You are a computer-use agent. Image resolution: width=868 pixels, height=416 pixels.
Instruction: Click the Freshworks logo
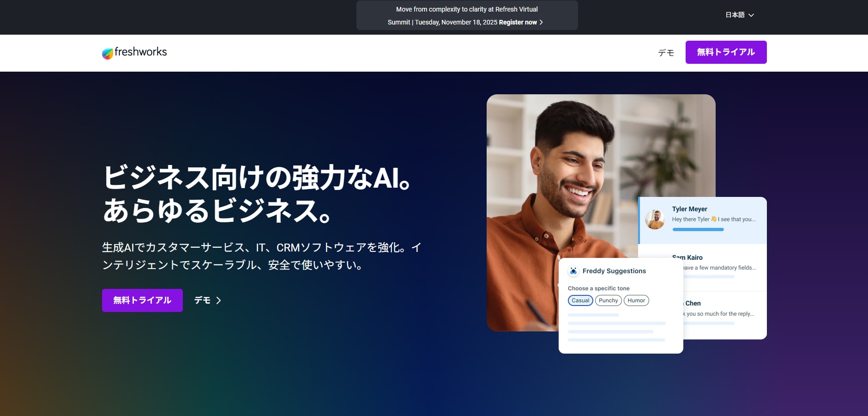coord(134,53)
